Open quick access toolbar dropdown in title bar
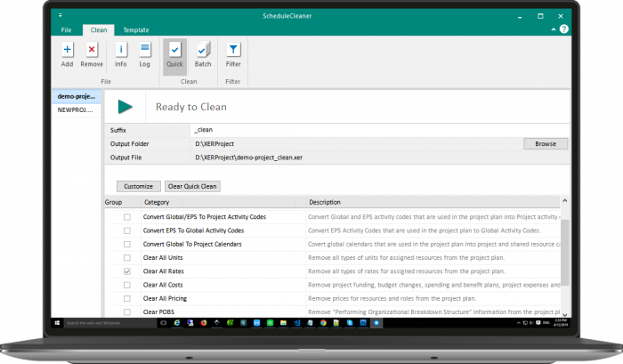This screenshot has height=364, width=623. 60,15
